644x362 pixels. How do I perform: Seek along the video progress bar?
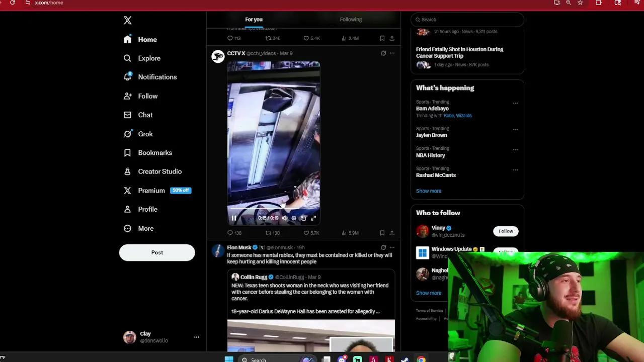point(274,208)
